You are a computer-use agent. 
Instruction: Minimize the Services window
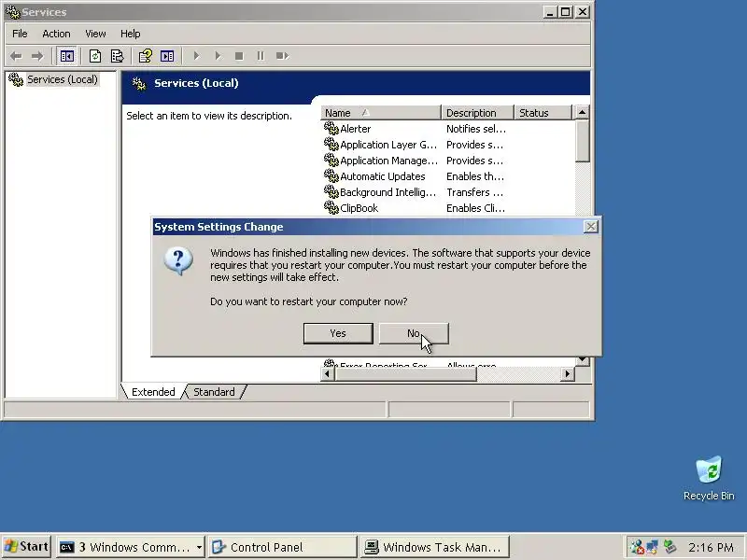pyautogui.click(x=550, y=12)
